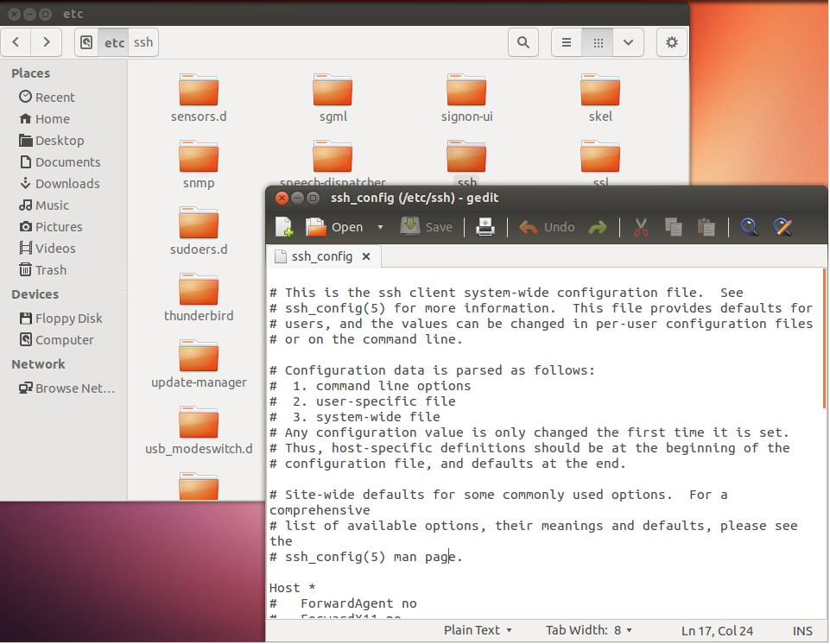
Task: Click the etc path breadcrumb
Action: pos(114,42)
